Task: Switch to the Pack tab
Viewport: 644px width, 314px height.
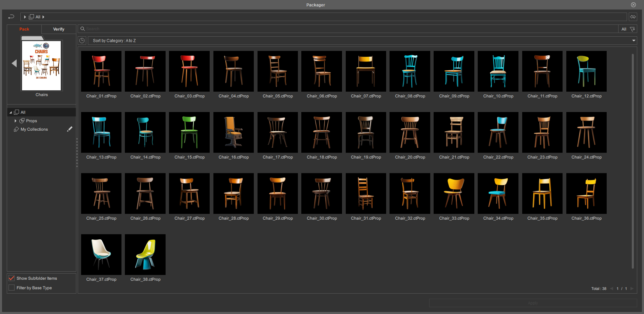Action: click(x=24, y=29)
